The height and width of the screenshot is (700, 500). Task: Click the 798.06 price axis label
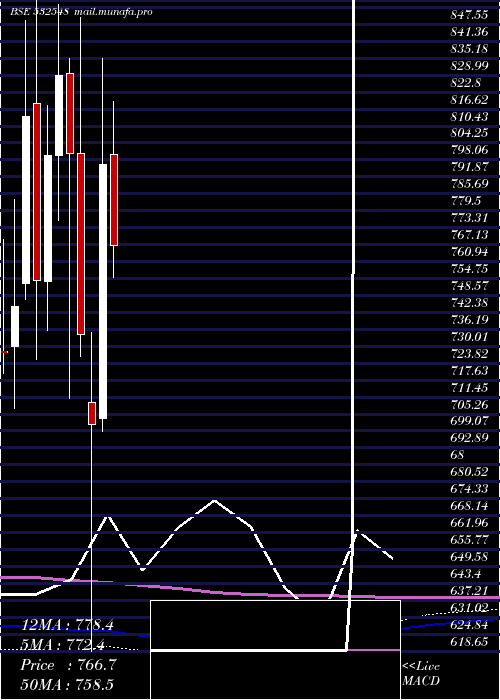click(x=469, y=150)
